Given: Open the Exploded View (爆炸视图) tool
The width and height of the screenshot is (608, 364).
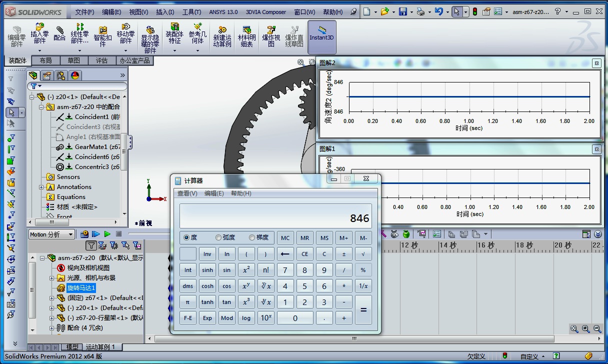Looking at the screenshot, I should point(271,36).
